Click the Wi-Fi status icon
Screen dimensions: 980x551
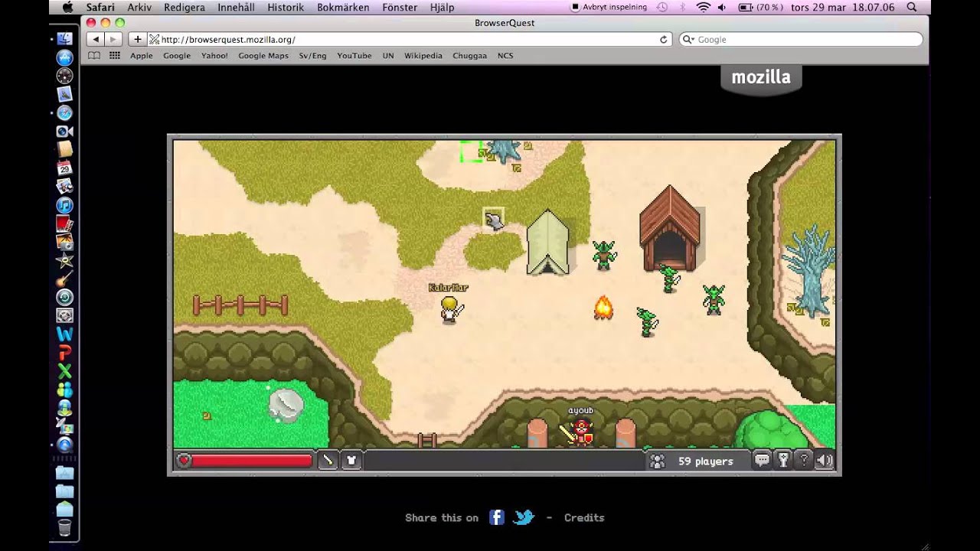pos(703,7)
